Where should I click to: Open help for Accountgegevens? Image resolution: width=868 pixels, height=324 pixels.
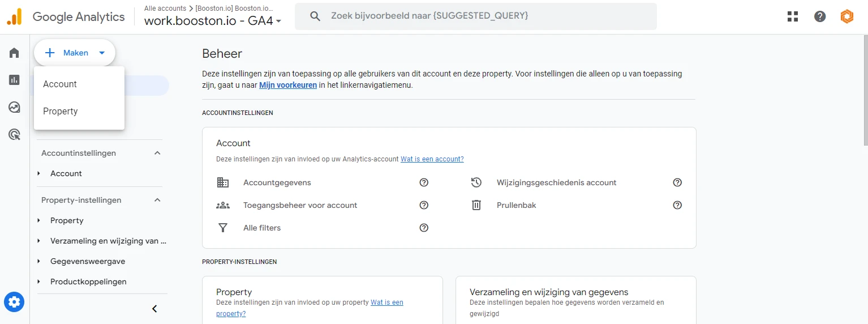coord(424,182)
